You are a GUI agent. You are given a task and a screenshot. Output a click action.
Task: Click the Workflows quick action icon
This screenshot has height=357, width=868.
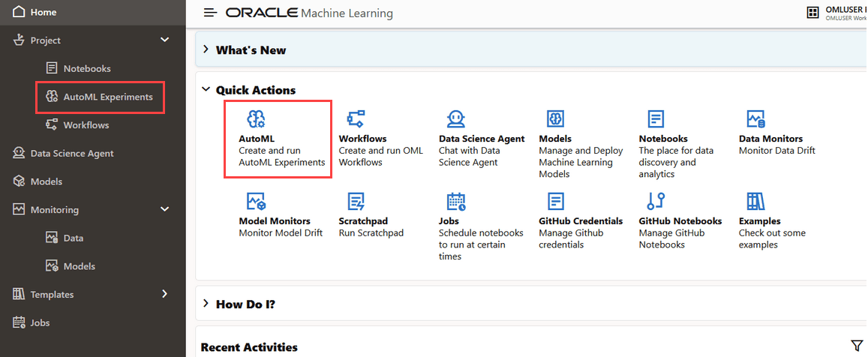(356, 118)
